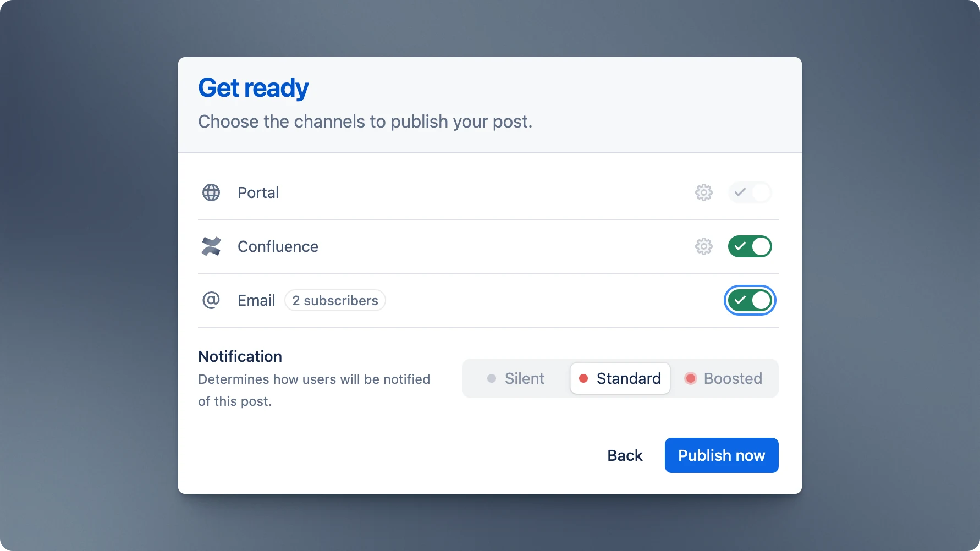Open Portal channel settings gear

click(704, 192)
